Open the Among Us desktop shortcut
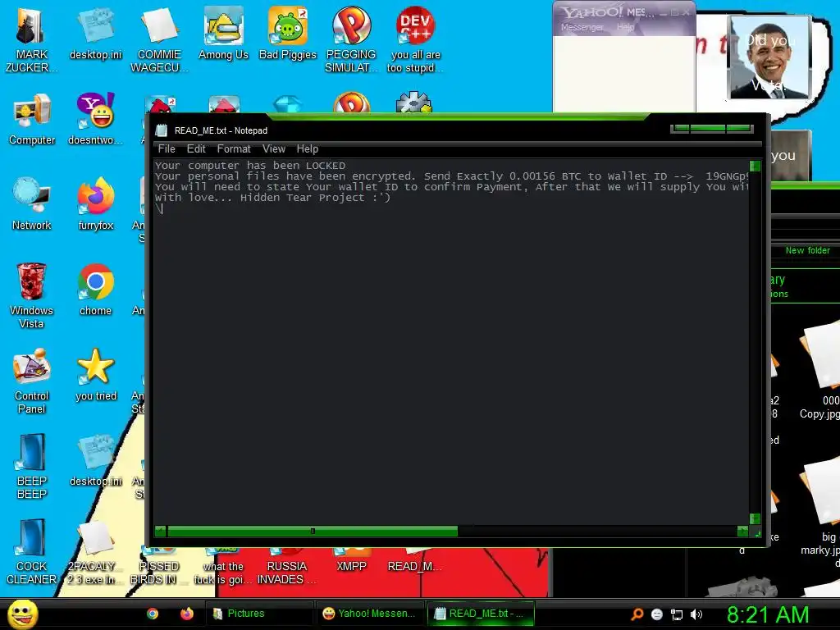The height and width of the screenshot is (630, 840). tap(223, 33)
